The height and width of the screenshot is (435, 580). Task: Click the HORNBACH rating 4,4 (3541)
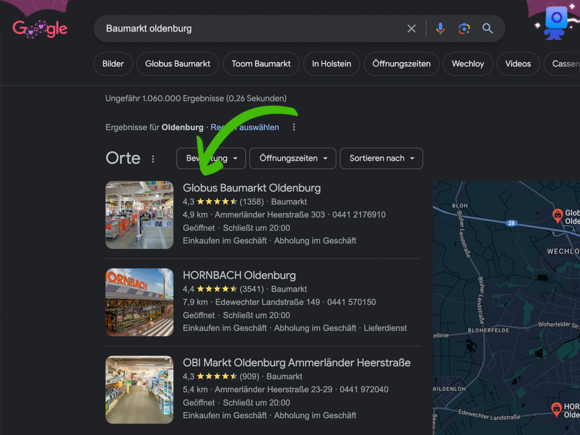click(x=223, y=289)
